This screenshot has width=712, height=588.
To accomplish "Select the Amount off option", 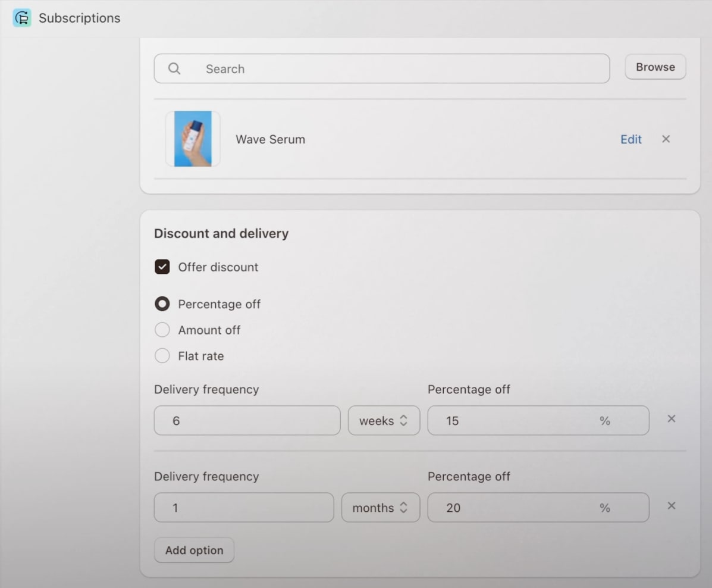I will tap(162, 330).
